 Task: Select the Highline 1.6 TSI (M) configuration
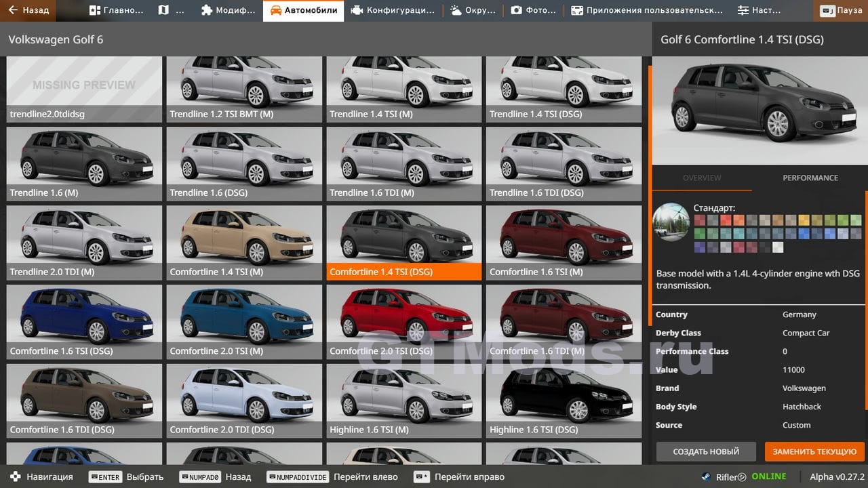click(x=404, y=401)
